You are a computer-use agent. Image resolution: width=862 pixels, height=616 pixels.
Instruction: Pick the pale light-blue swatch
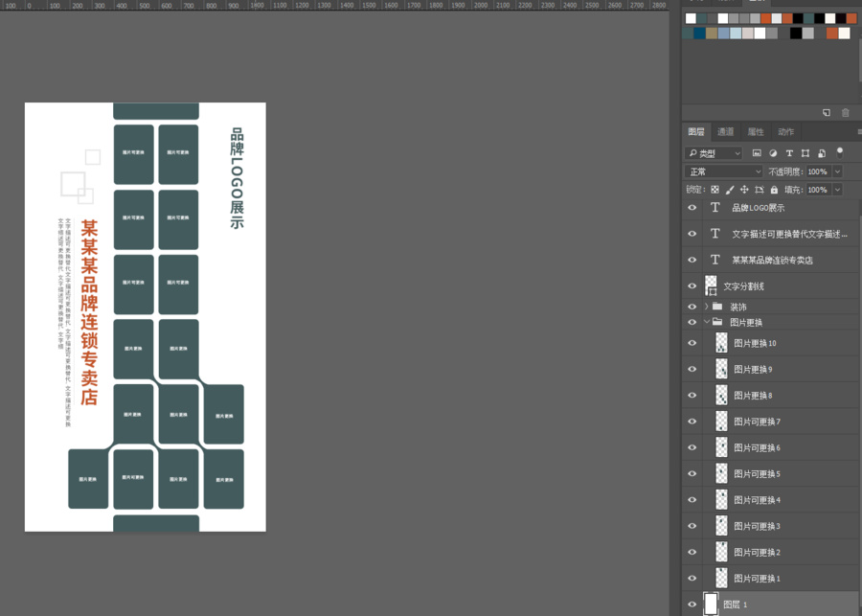(736, 33)
